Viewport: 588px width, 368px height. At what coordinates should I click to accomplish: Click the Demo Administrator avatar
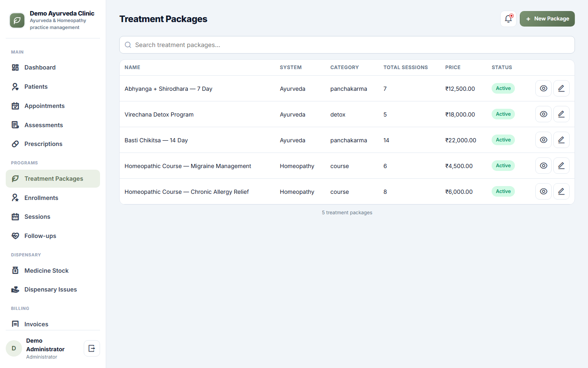click(14, 348)
